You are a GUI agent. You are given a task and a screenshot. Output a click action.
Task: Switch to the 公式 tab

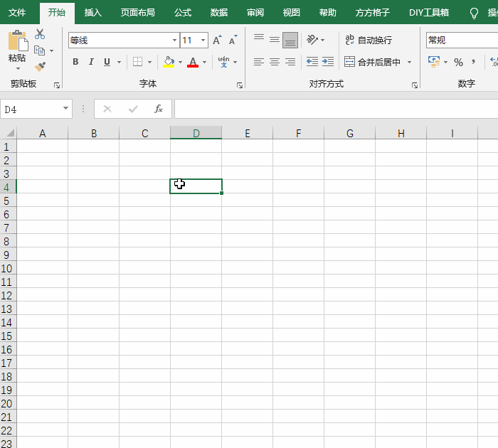coord(183,13)
